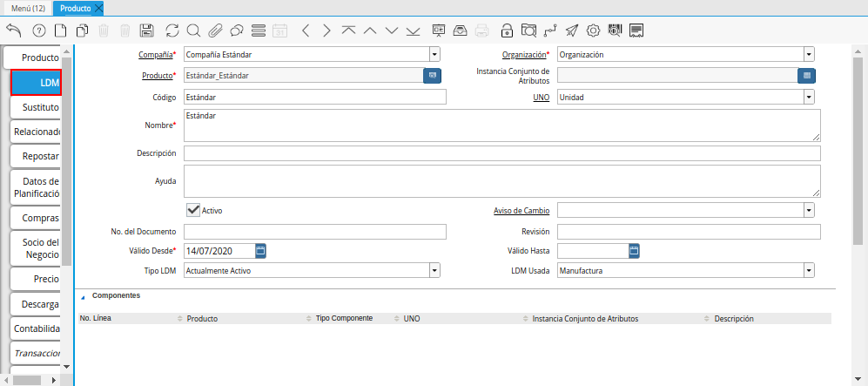
Task: Uncheck the Activo checkbox
Action: click(193, 210)
